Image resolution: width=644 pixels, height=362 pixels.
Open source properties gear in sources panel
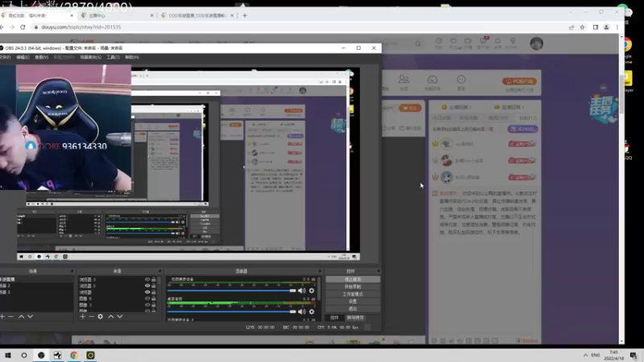click(100, 316)
